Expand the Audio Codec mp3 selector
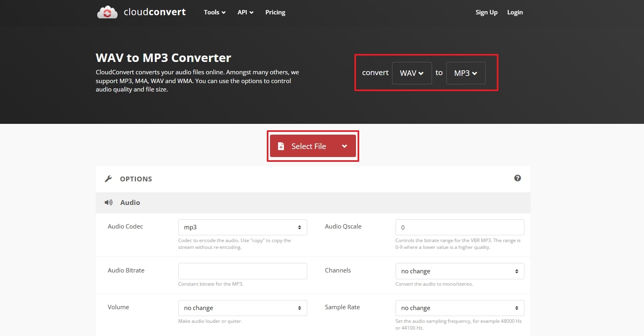Image resolution: width=644 pixels, height=336 pixels. coord(242,227)
